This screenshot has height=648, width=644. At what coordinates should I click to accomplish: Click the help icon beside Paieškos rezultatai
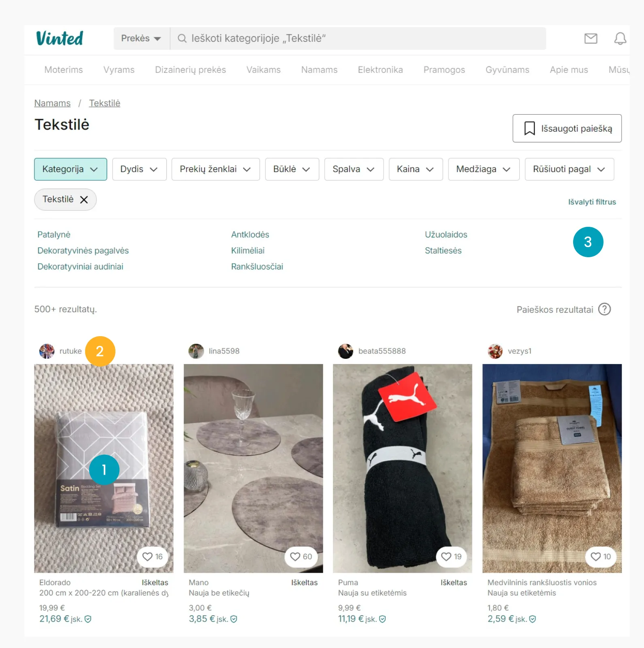tap(604, 309)
